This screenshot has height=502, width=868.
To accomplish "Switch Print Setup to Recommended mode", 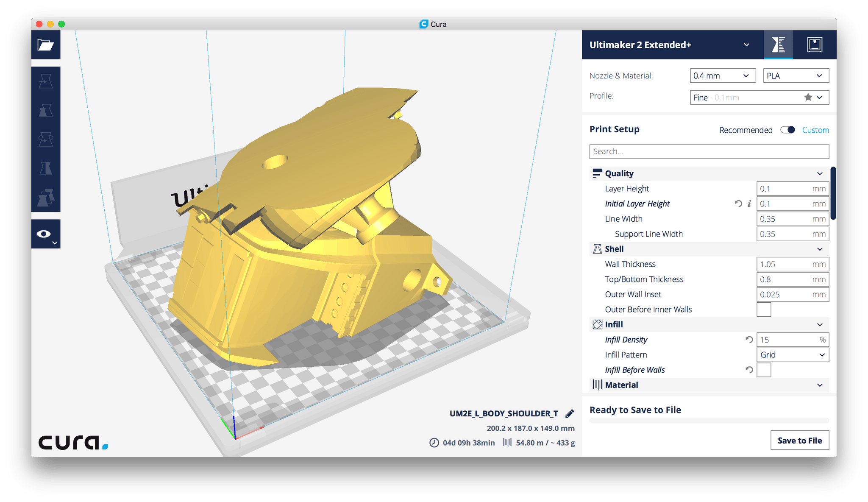I will click(746, 130).
